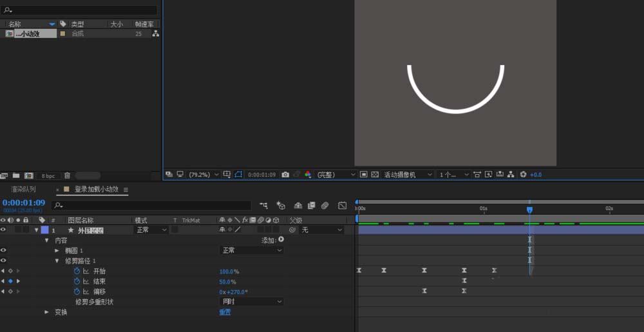
Task: Click the snapshot camera icon in viewer
Action: pyautogui.click(x=285, y=175)
